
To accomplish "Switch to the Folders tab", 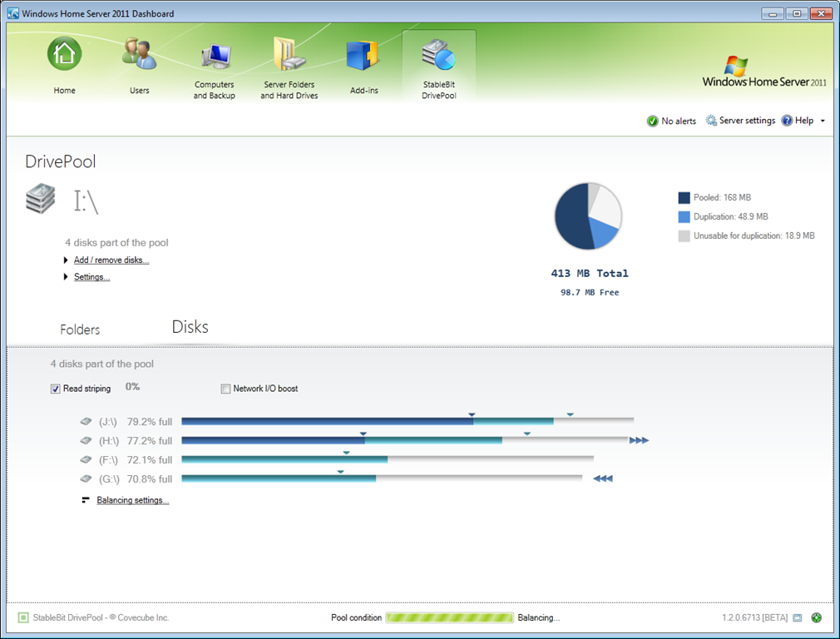I will click(80, 329).
